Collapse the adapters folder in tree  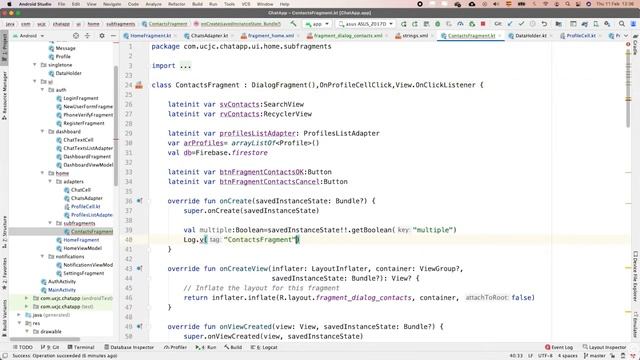pyautogui.click(x=50, y=181)
